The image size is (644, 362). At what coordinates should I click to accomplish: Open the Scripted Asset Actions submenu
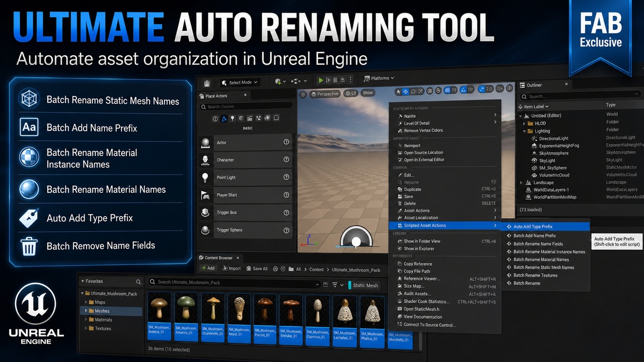tap(445, 225)
